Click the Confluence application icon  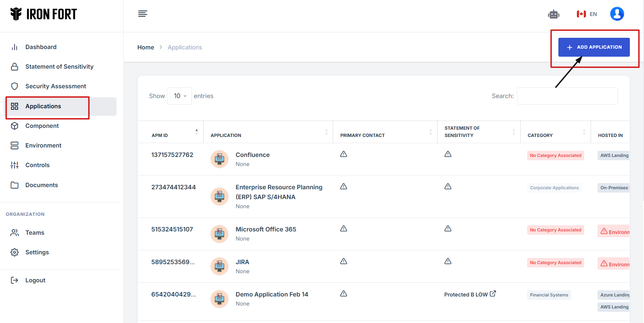220,159
